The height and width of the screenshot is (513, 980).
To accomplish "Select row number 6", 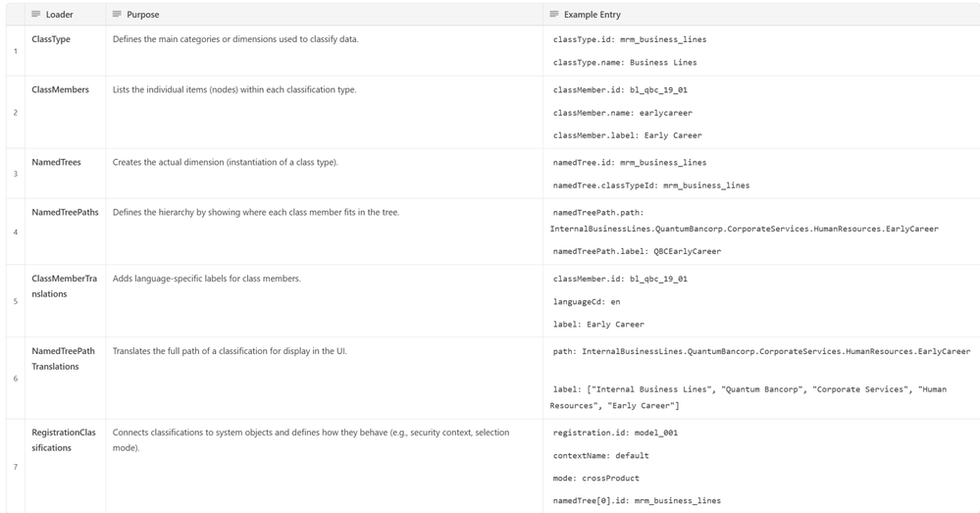I will pyautogui.click(x=15, y=378).
